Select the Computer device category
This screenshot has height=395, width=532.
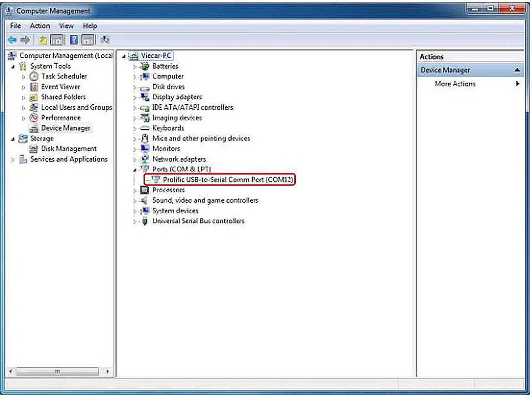[x=167, y=76]
